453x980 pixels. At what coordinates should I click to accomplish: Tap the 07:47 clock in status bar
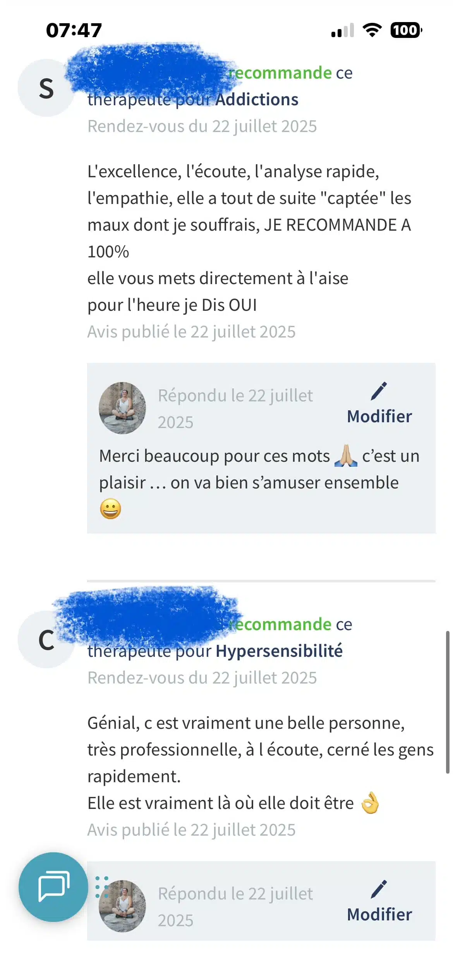pyautogui.click(x=74, y=30)
